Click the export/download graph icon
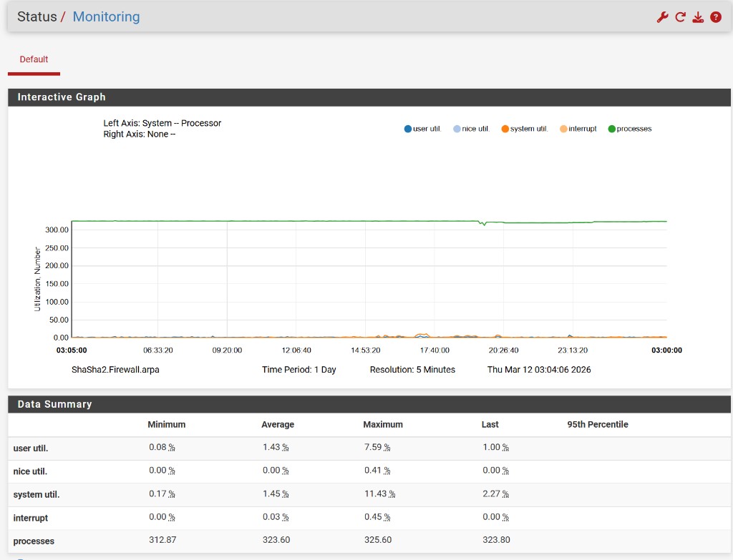The height and width of the screenshot is (560, 733). [698, 17]
